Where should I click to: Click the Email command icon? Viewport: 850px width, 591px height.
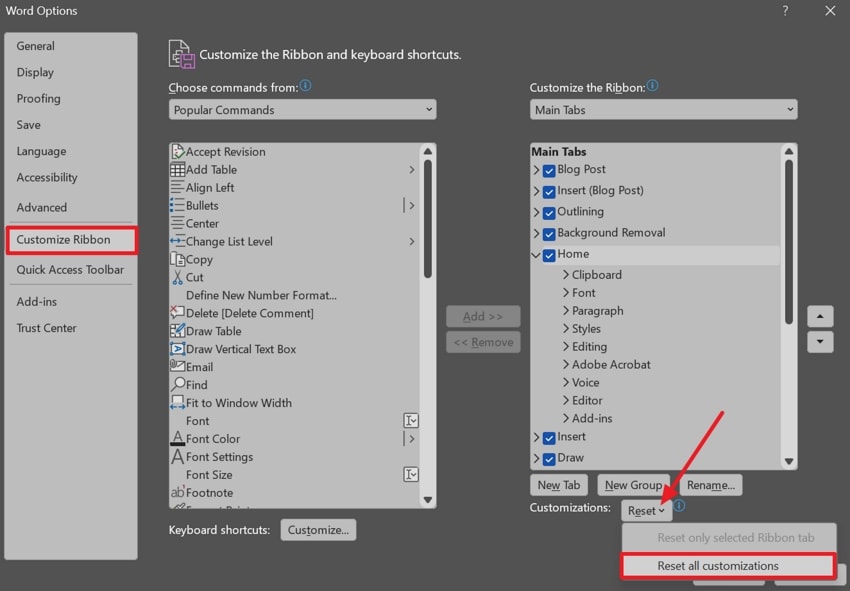(177, 366)
